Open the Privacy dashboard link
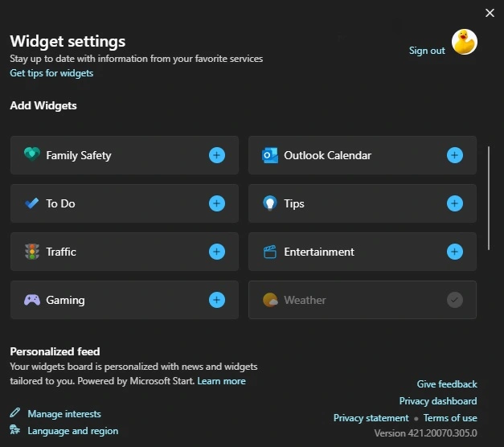 click(x=438, y=401)
